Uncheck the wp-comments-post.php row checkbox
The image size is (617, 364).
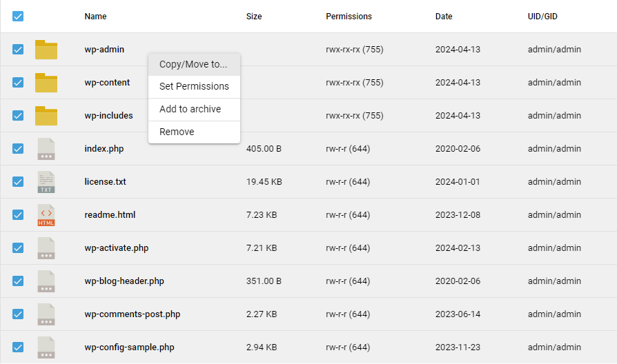tap(18, 314)
